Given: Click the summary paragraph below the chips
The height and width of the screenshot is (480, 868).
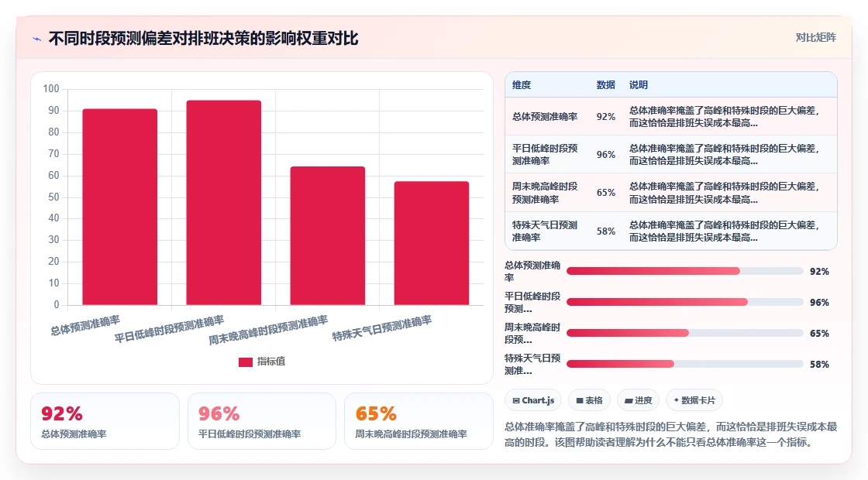Looking at the screenshot, I should click(x=670, y=434).
